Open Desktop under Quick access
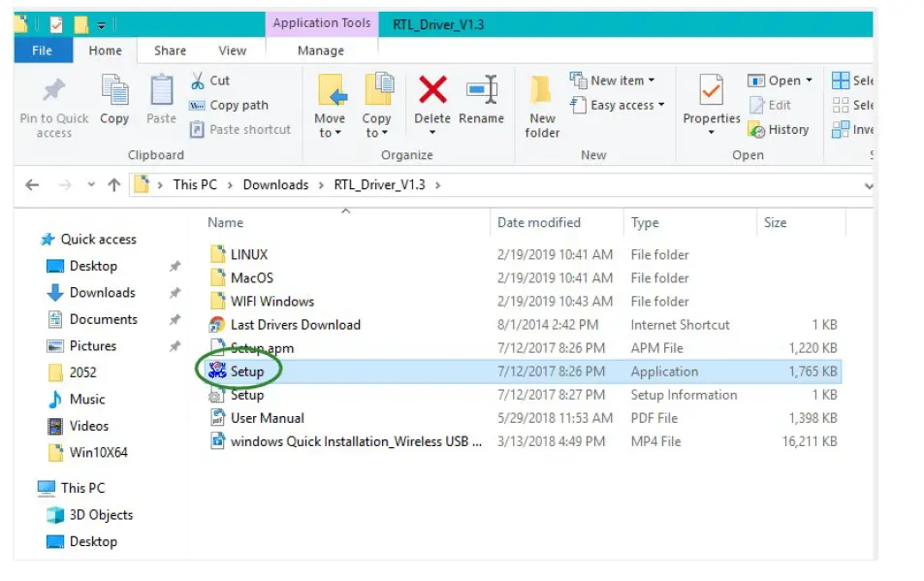Screen dimensions: 924x581 93,266
